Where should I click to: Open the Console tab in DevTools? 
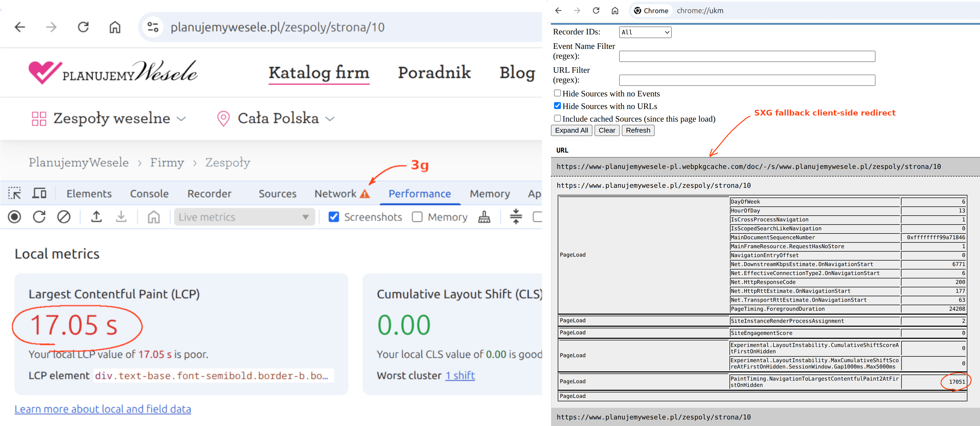tap(149, 194)
